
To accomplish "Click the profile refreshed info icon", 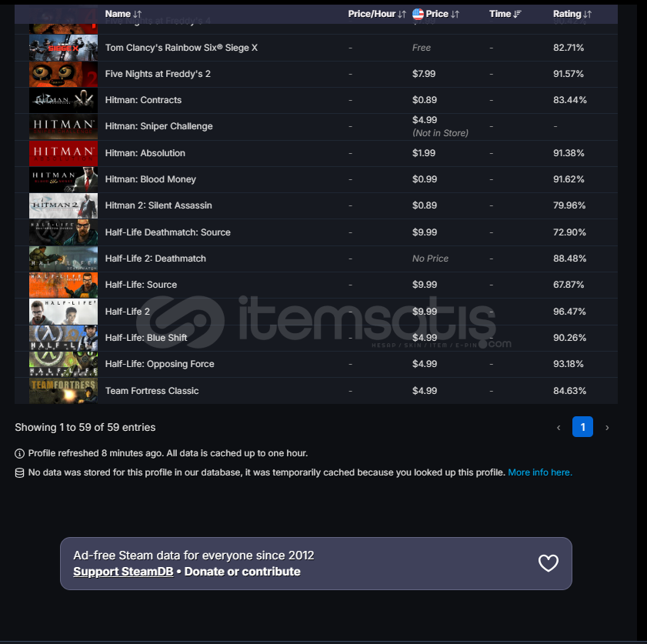I will 19,454.
